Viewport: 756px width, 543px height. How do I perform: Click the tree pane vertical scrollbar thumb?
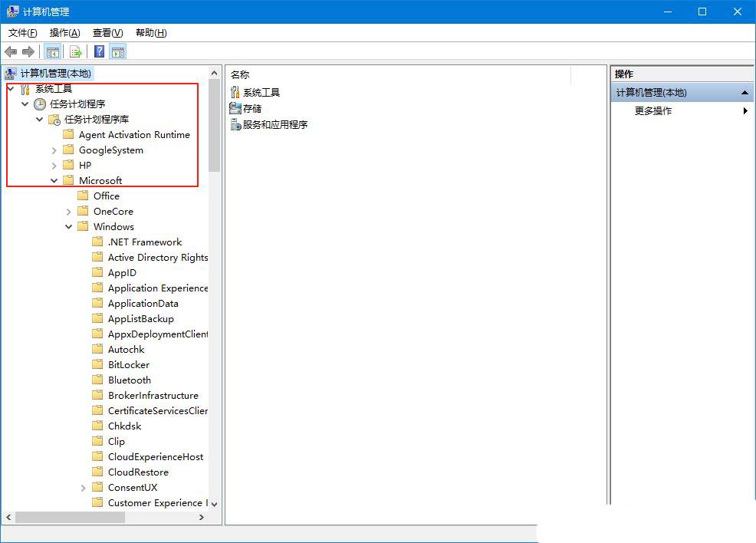tap(215, 125)
